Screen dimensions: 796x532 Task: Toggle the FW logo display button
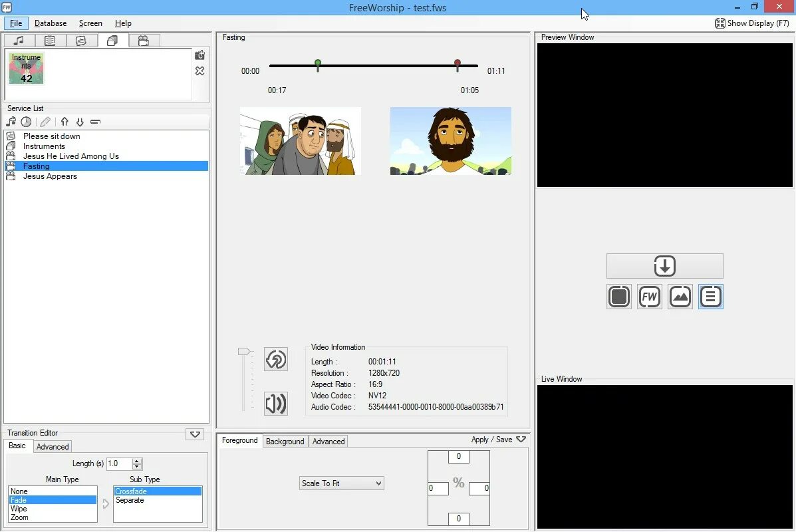pos(649,297)
